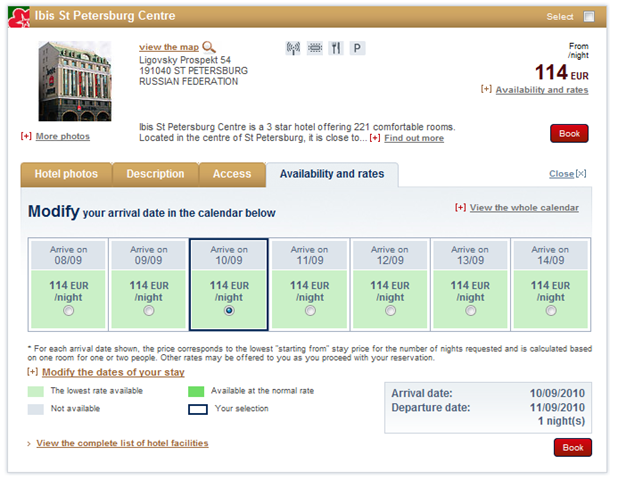The width and height of the screenshot is (618, 480).
Task: Click the 1 night(s) text
Action: 561,421
